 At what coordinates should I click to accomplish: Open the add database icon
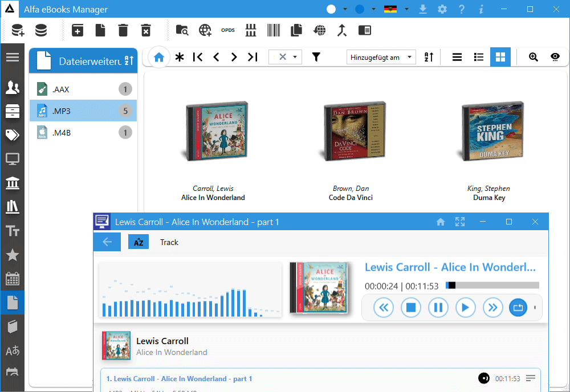pos(18,30)
